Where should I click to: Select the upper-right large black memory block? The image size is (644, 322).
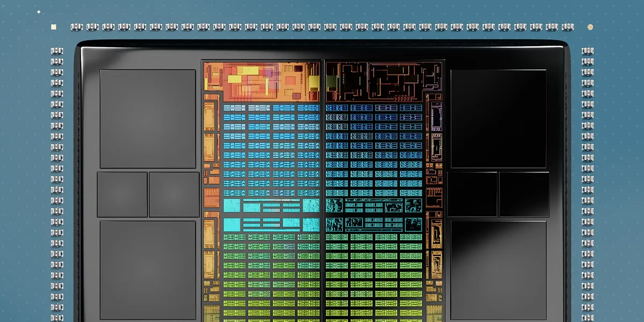click(499, 119)
